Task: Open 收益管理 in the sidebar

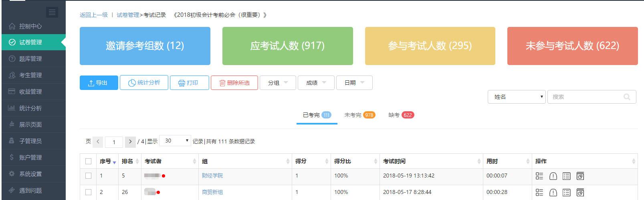Action: click(x=33, y=92)
